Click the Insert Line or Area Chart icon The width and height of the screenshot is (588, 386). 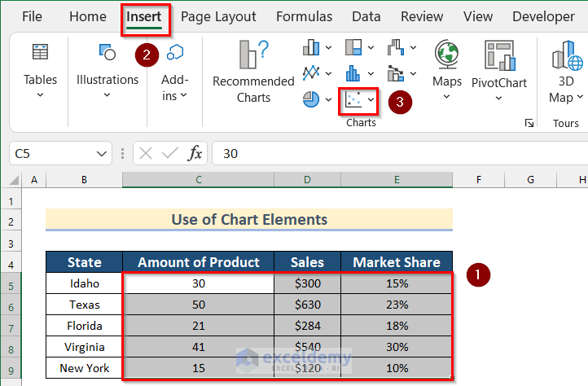click(312, 73)
